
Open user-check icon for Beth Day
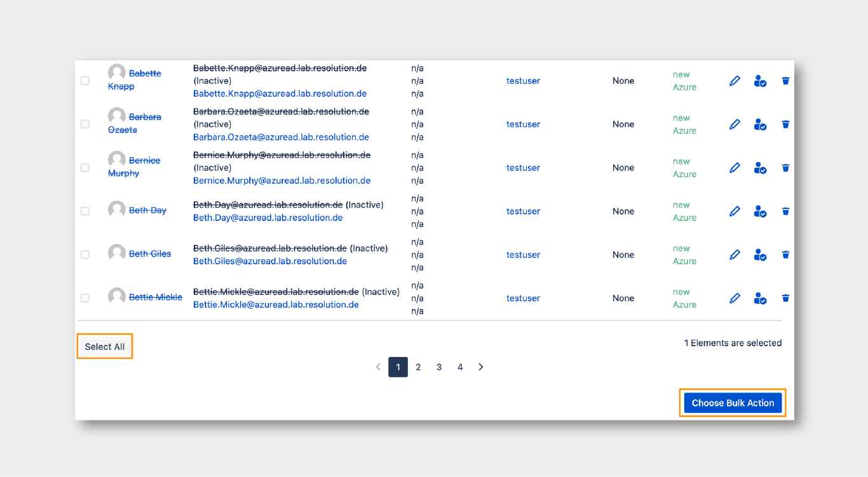[x=760, y=211]
